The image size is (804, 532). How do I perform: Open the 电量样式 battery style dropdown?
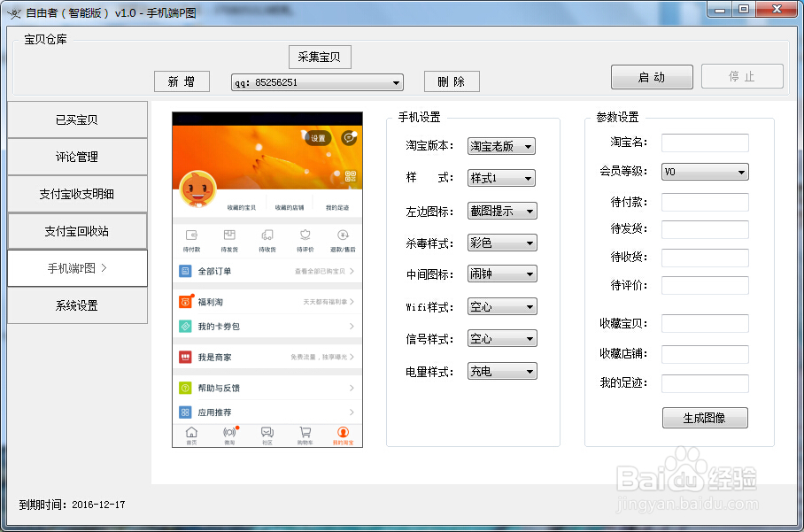[501, 371]
